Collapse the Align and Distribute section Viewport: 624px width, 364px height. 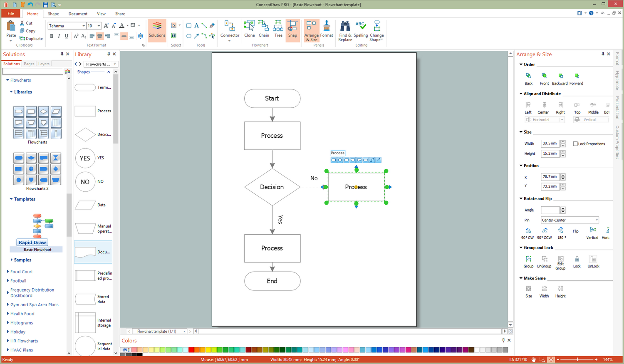tap(521, 94)
